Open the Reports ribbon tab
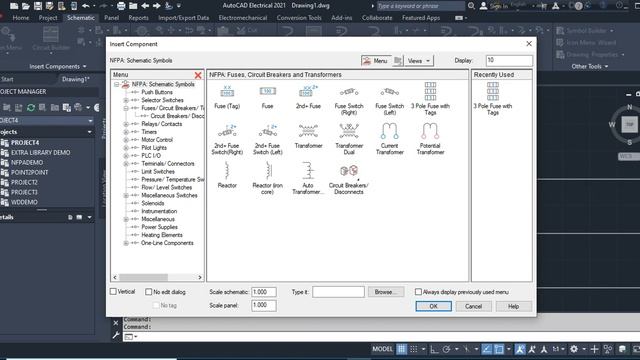640x360 pixels. click(138, 18)
